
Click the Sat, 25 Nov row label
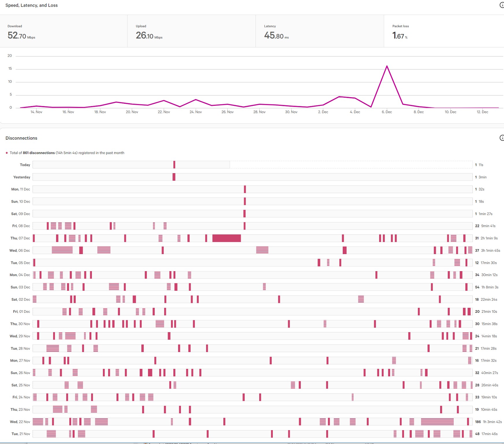pyautogui.click(x=21, y=385)
